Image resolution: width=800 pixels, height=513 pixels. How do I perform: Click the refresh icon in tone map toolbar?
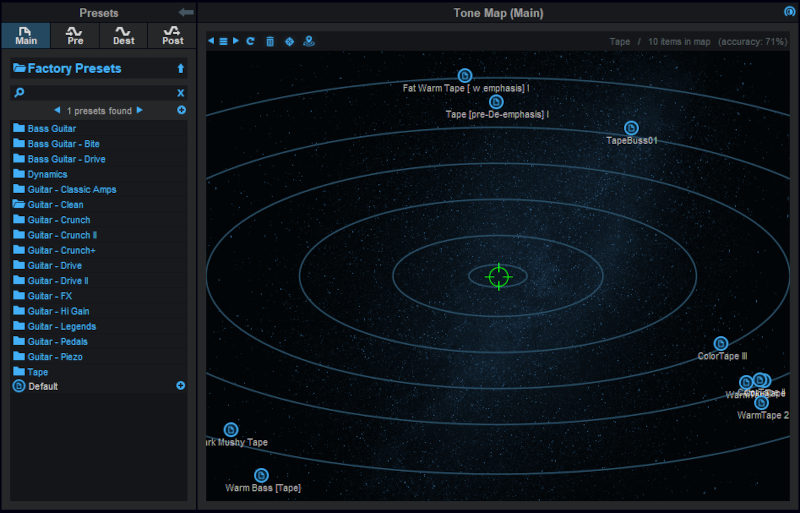[251, 41]
